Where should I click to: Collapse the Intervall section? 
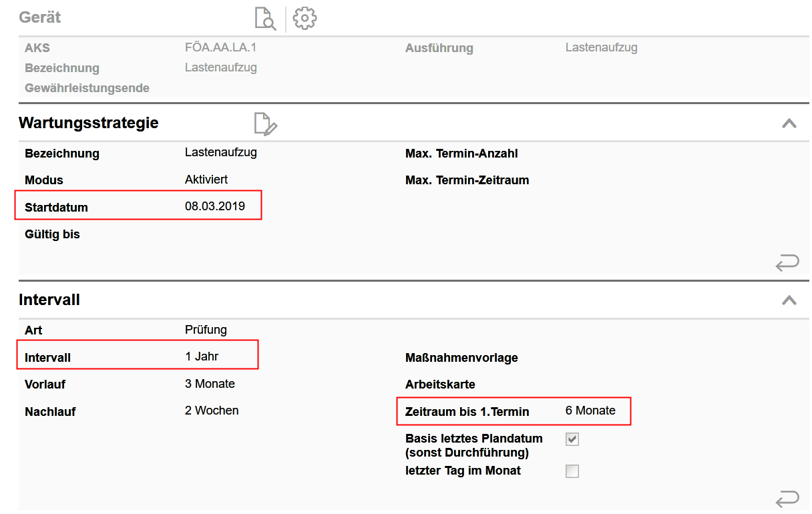point(789,300)
